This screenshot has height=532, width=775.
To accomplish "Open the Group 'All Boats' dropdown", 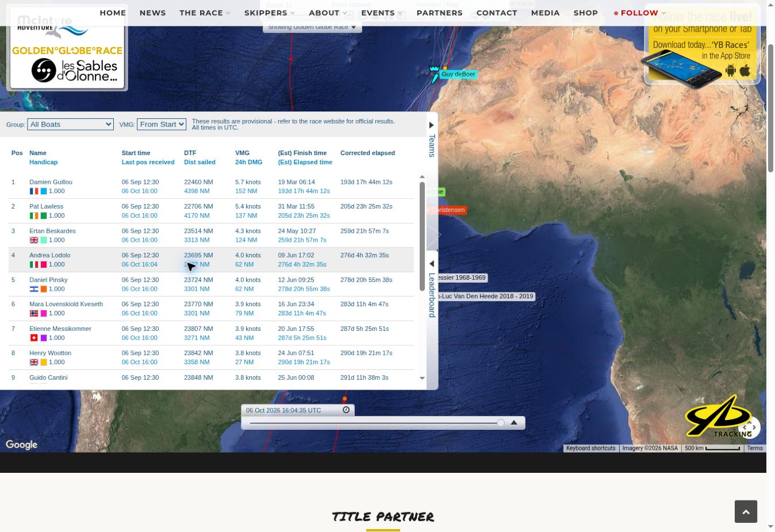I will click(70, 124).
